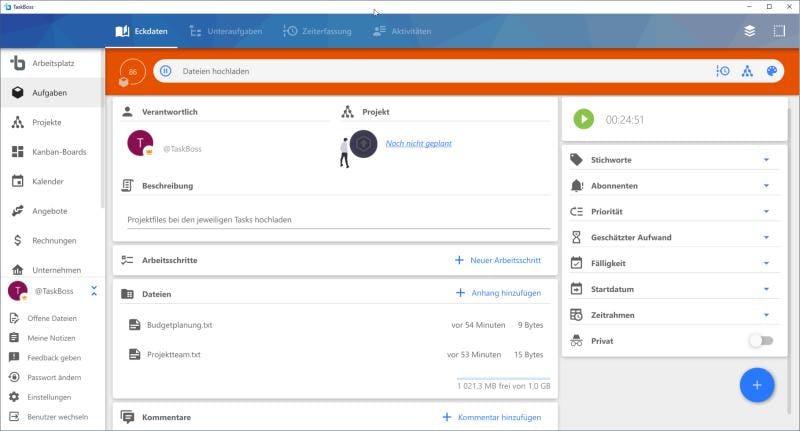Expand Geschätzter Aufwand dropdown

pos(766,237)
